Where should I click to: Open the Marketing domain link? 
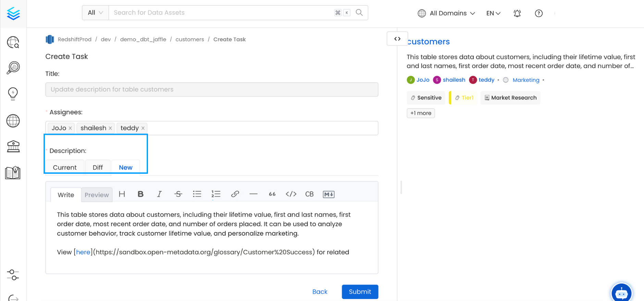coord(526,80)
